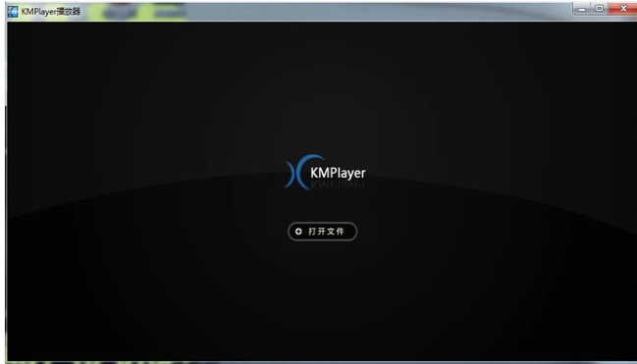Click the mirrored reflection under KMPlayer text
Image resolution: width=637 pixels, height=364 pixels.
click(x=338, y=184)
